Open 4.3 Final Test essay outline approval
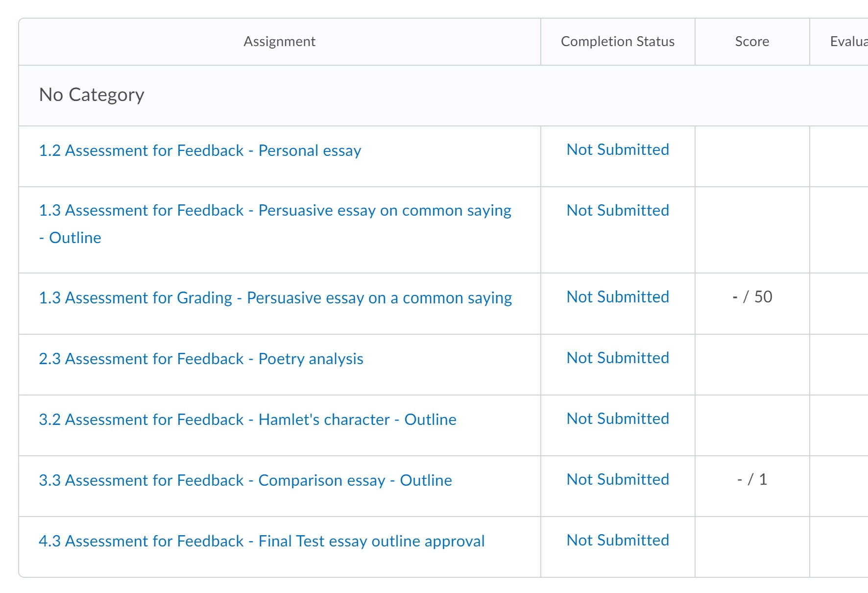The width and height of the screenshot is (868, 593). coord(262,541)
